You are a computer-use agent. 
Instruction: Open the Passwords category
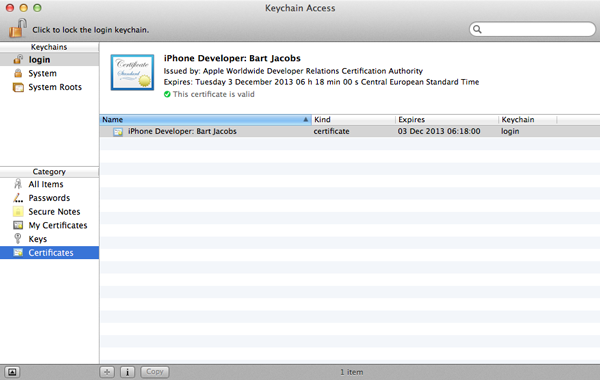pos(49,198)
